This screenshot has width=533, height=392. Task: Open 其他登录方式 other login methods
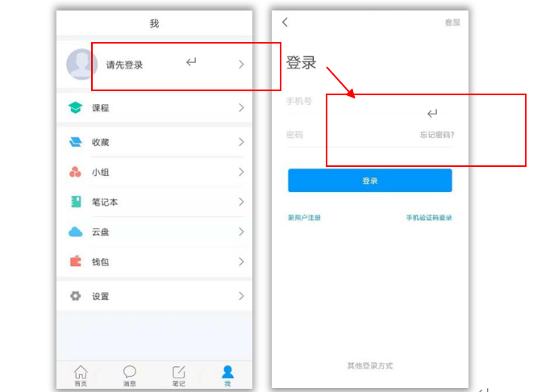(370, 366)
